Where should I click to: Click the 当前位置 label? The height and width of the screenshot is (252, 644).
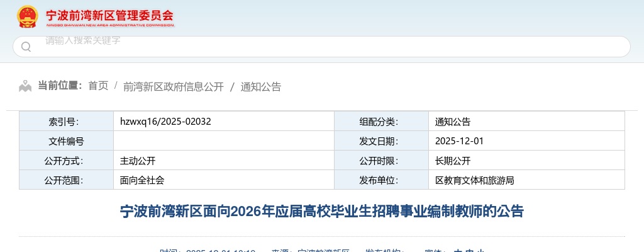pos(60,86)
